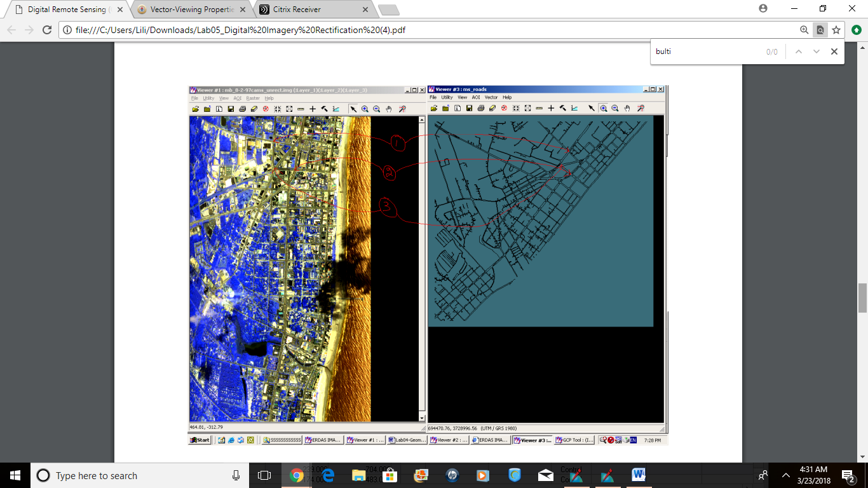
Task: Save the top layer in Viewer #3
Action: pos(468,109)
